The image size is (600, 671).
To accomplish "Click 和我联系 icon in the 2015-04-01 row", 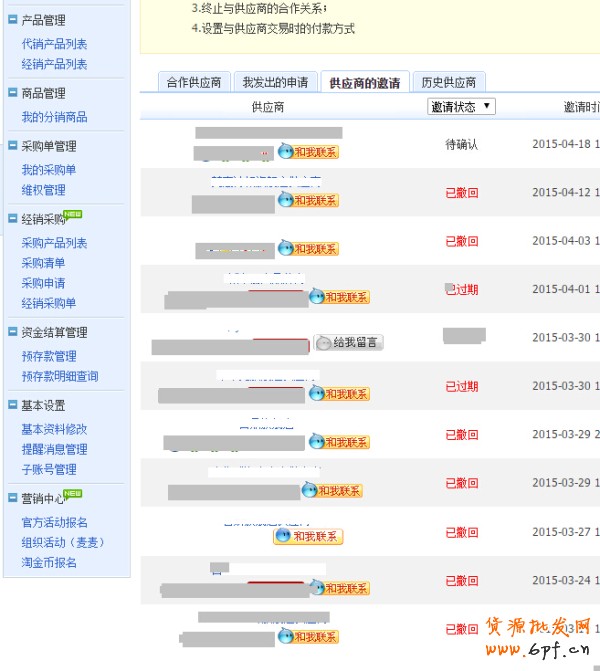I will [339, 297].
